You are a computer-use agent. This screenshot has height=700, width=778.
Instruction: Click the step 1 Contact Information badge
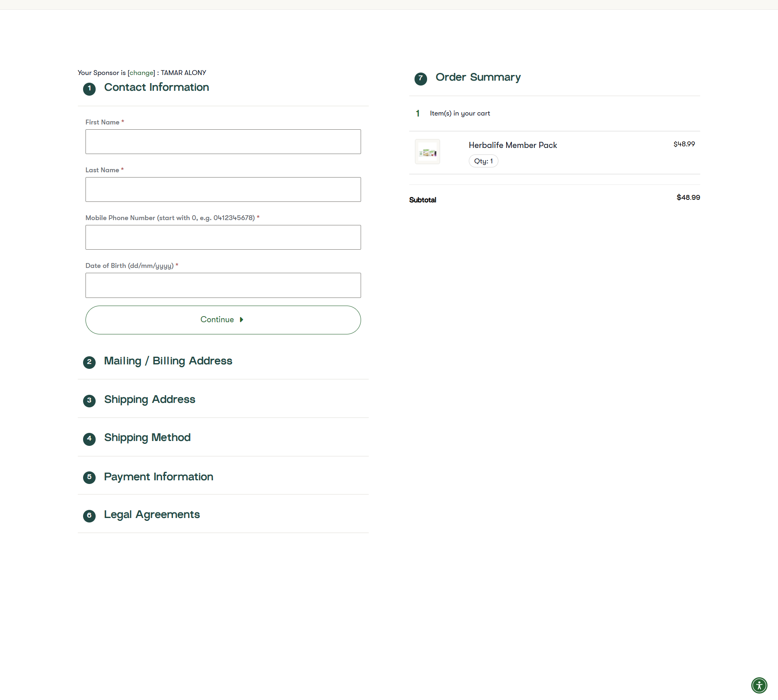(x=89, y=89)
